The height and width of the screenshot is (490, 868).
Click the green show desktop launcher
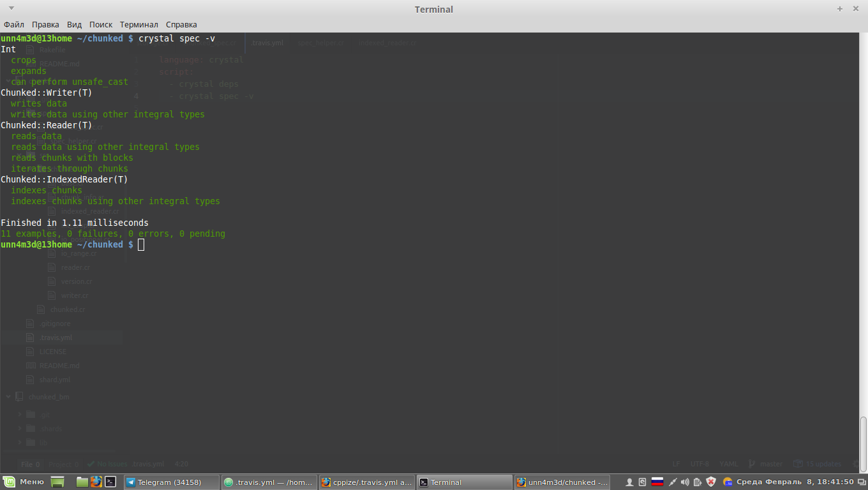click(58, 482)
